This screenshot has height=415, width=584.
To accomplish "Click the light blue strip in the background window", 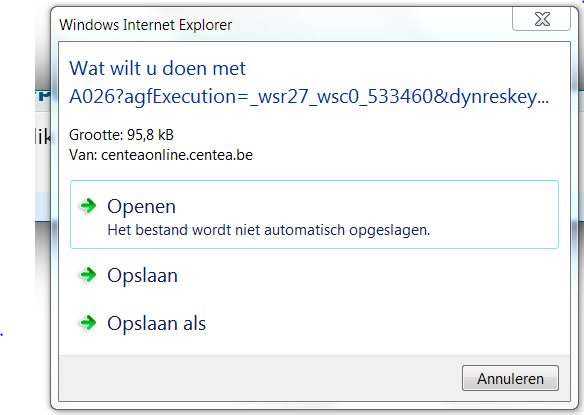I will (x=43, y=206).
